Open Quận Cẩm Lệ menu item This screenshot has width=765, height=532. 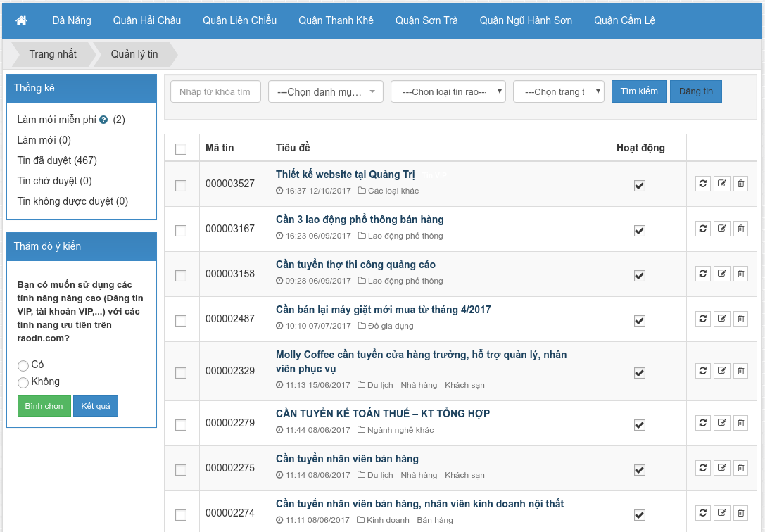click(624, 20)
